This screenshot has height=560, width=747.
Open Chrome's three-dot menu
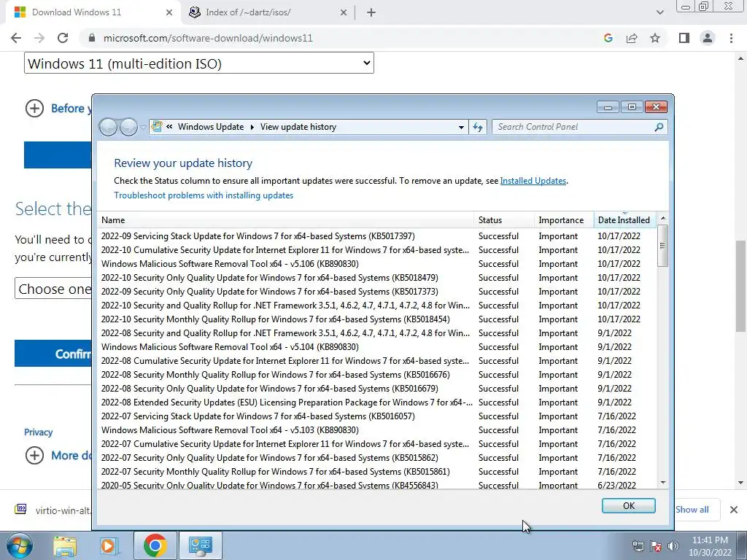click(731, 38)
